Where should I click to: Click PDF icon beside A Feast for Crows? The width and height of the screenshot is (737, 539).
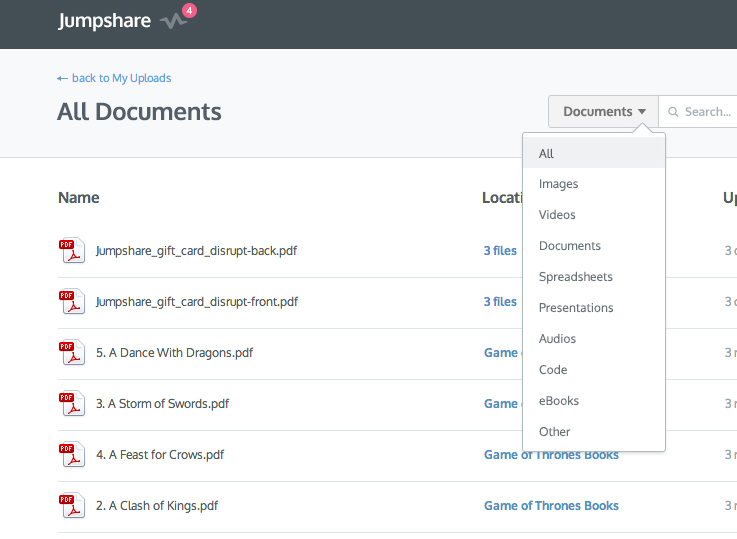tap(71, 455)
